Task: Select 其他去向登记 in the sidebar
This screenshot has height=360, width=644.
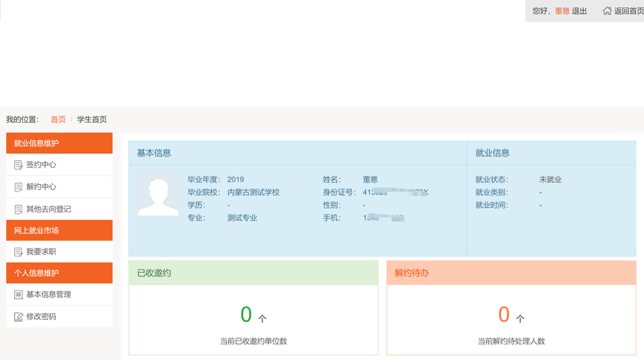Action: (x=48, y=209)
